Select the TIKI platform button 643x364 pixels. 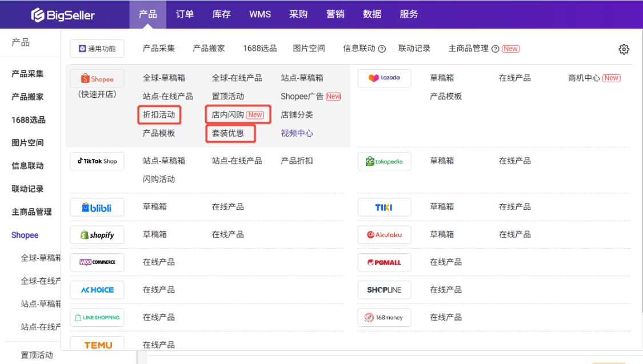click(x=384, y=207)
